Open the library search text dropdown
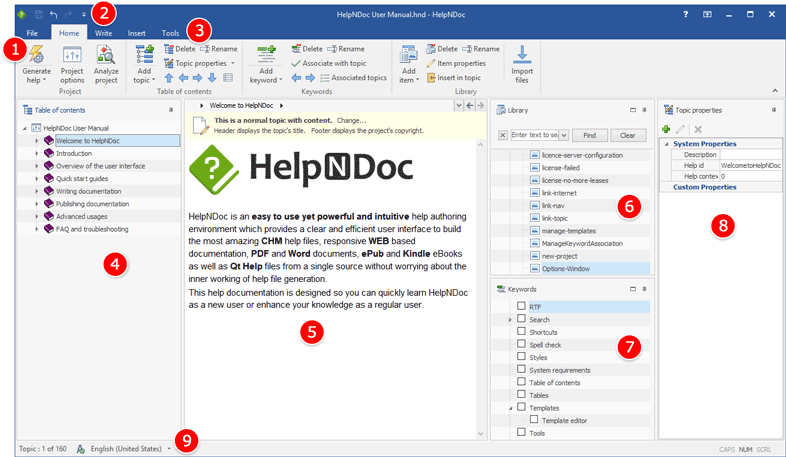Screen dimensions: 786x457 point(564,135)
